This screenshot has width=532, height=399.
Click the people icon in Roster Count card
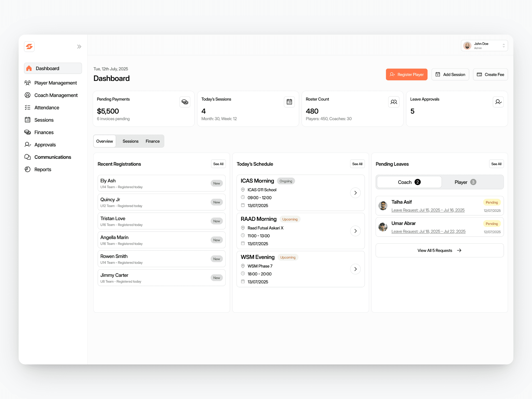[394, 102]
